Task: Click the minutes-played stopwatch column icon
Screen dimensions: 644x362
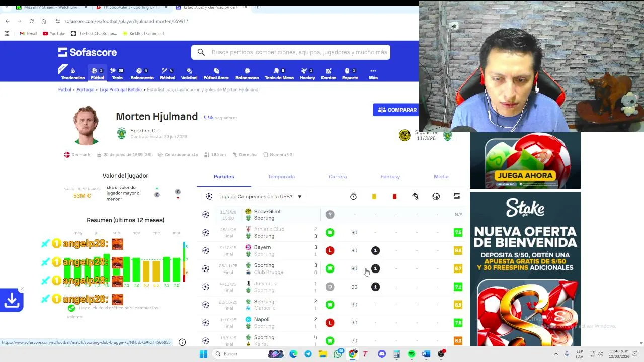Action: click(x=353, y=196)
